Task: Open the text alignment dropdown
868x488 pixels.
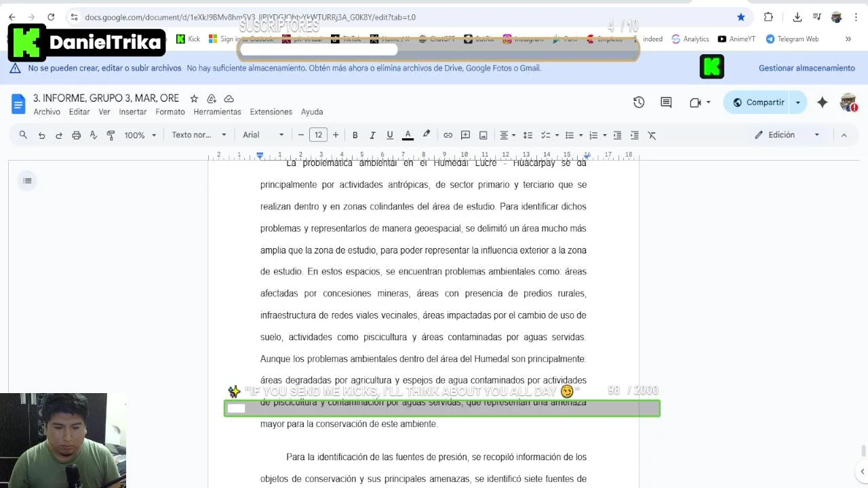Action: (x=508, y=135)
